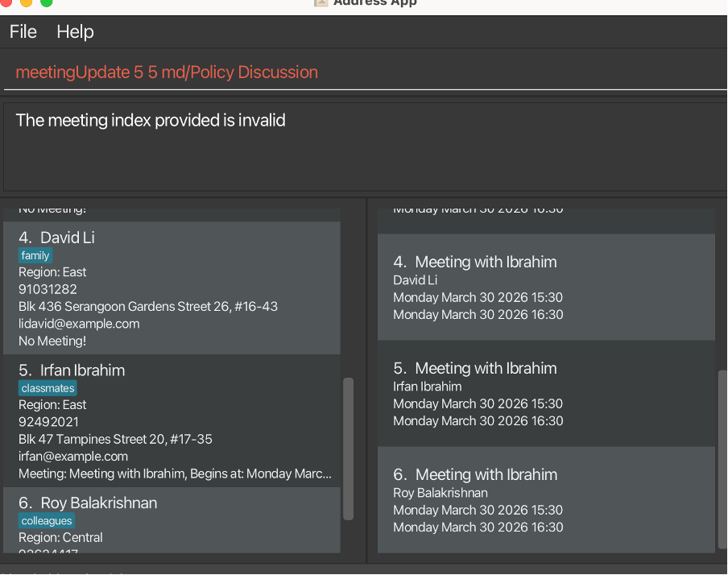Viewport: 728px width, 575px height.
Task: Click attendee 'Roy Balakrishnan' in meeting 6
Action: 441,493
